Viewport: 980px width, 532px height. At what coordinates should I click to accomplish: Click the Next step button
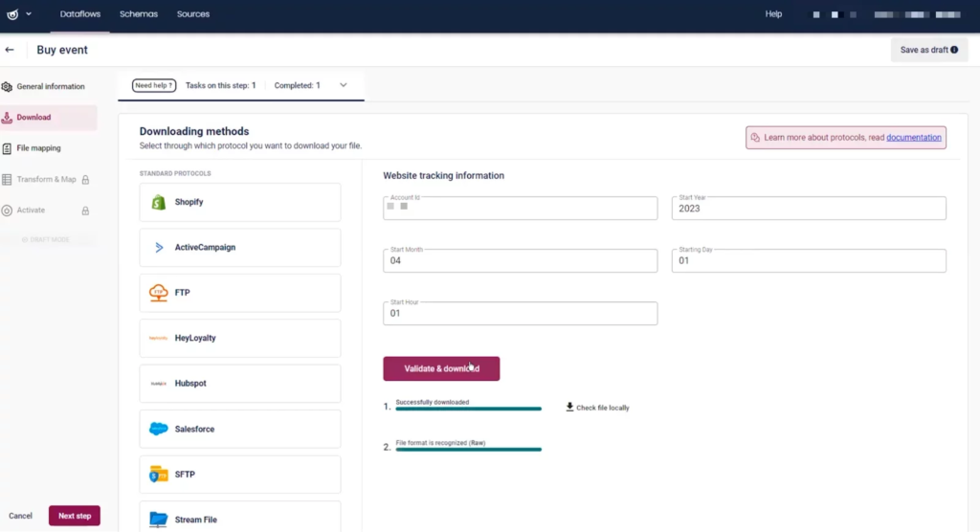[x=75, y=516]
